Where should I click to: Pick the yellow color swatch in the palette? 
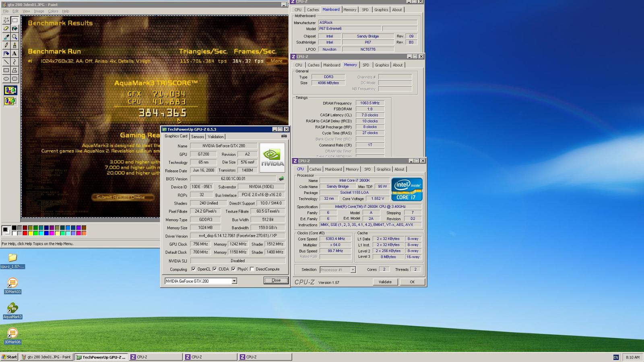pos(30,233)
